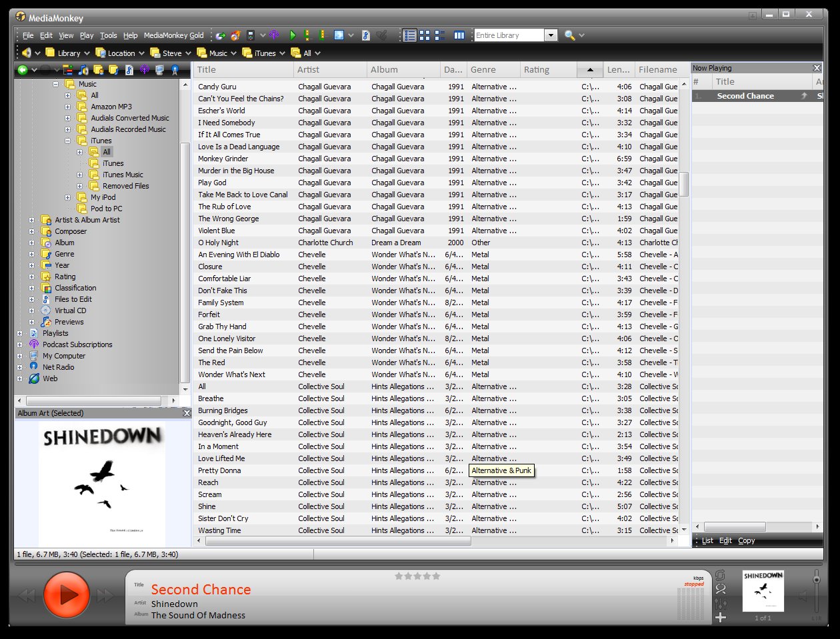The width and height of the screenshot is (840, 639).
Task: Click the Net Radio icon in tree
Action: (34, 367)
